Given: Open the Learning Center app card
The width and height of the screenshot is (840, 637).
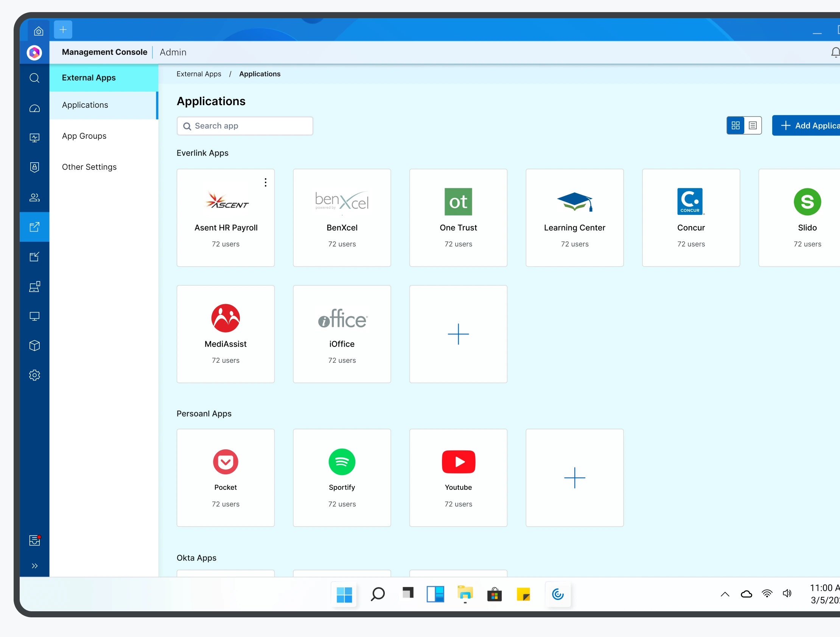Looking at the screenshot, I should pyautogui.click(x=574, y=218).
